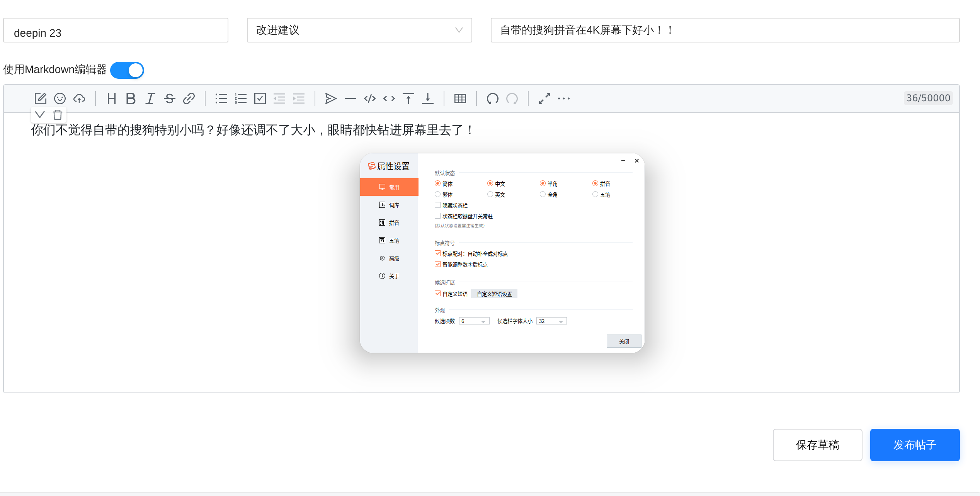Insert inline code
The width and height of the screenshot is (980, 496).
pos(389,99)
